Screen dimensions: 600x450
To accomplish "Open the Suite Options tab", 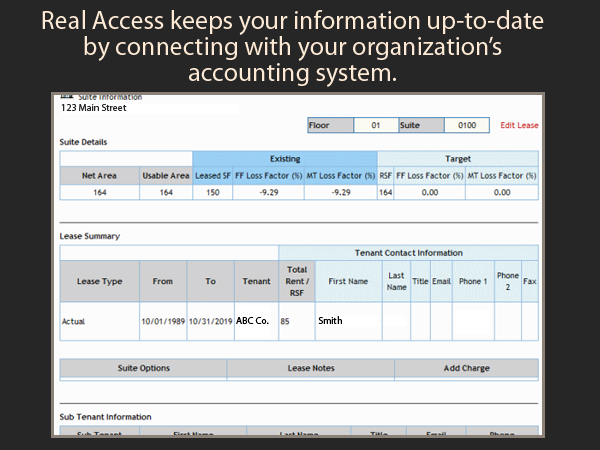I will point(143,368).
